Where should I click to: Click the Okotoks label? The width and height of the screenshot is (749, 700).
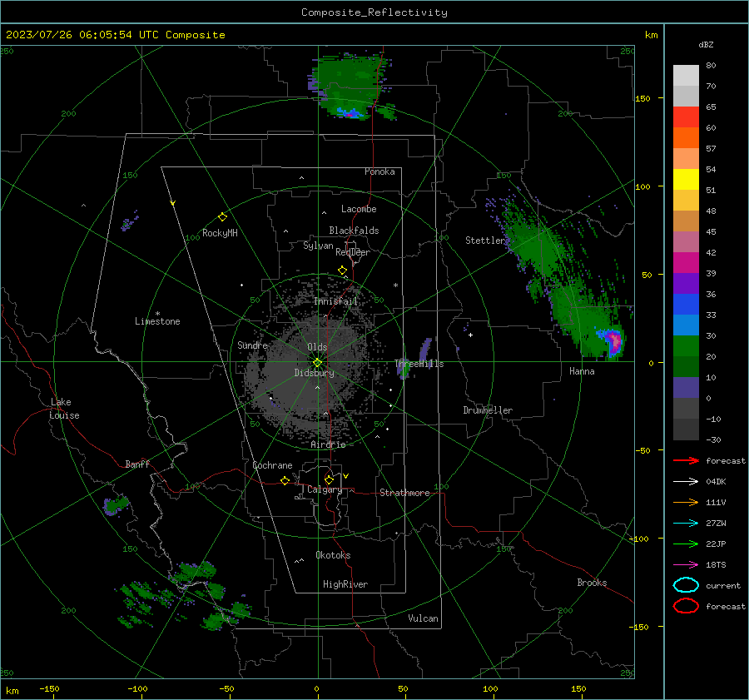click(x=333, y=555)
